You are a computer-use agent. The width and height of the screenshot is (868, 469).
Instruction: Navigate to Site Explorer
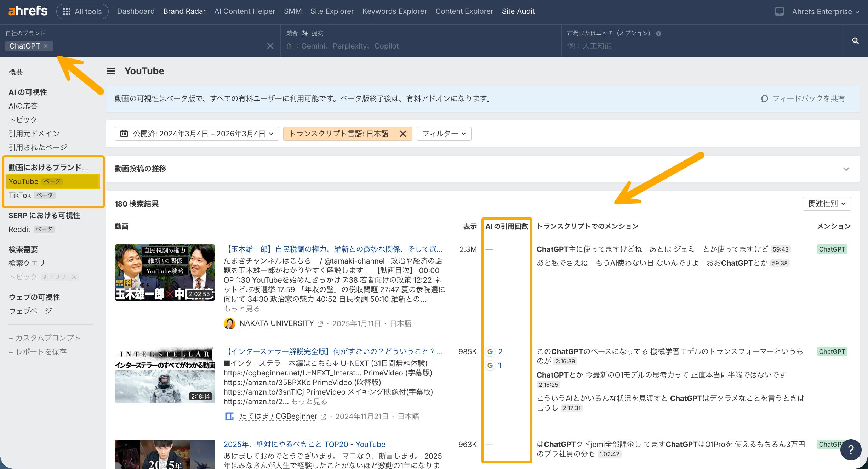click(332, 11)
